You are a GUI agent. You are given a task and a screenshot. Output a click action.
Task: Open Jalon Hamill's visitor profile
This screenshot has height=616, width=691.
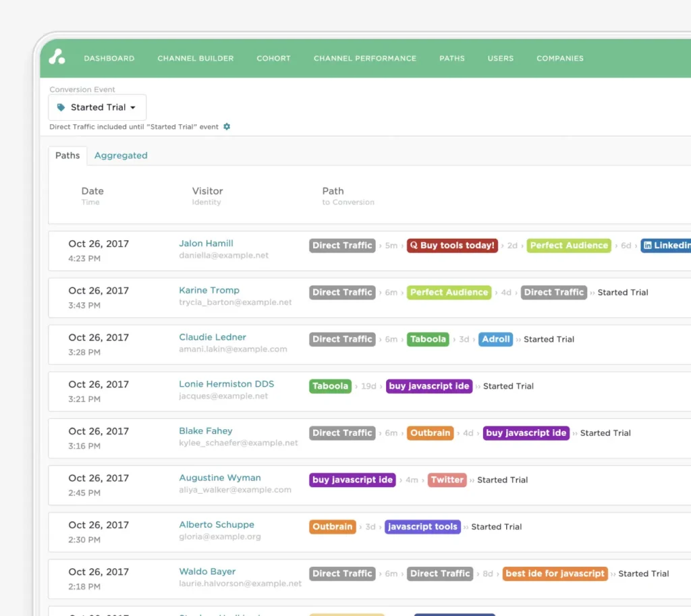(x=206, y=244)
